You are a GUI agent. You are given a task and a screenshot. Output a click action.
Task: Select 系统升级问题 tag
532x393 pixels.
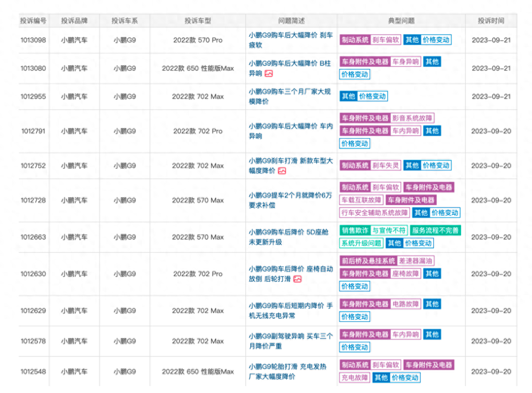(x=361, y=243)
